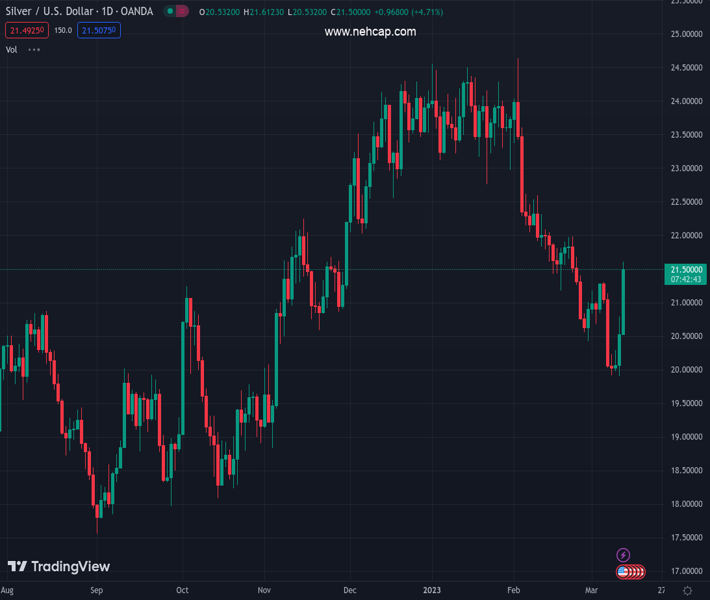Click the TradingView logo
710x600 pixels.
point(59,567)
